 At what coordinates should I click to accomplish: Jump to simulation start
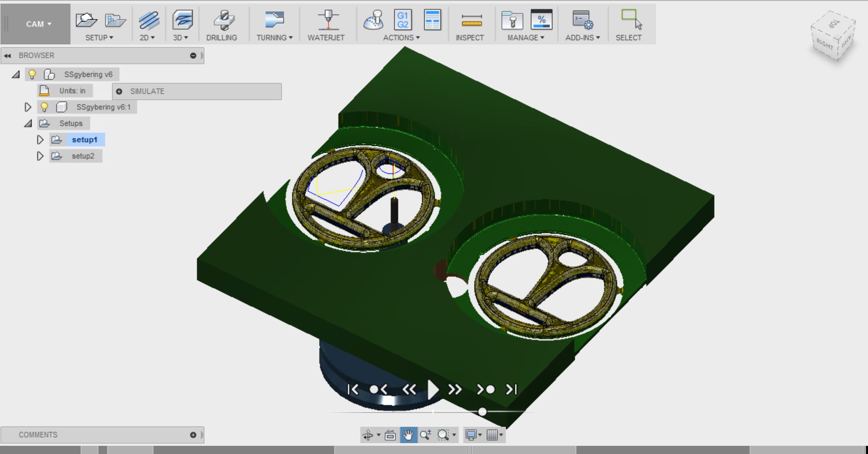point(353,389)
